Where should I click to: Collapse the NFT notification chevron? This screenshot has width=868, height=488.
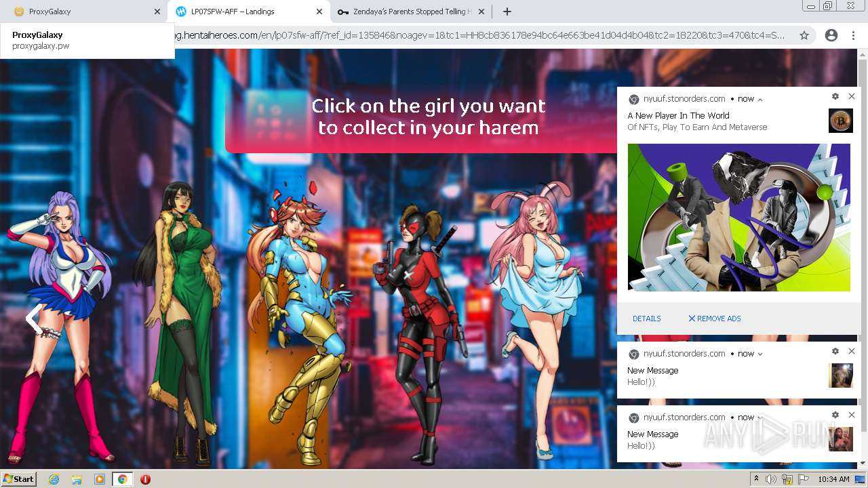click(760, 99)
